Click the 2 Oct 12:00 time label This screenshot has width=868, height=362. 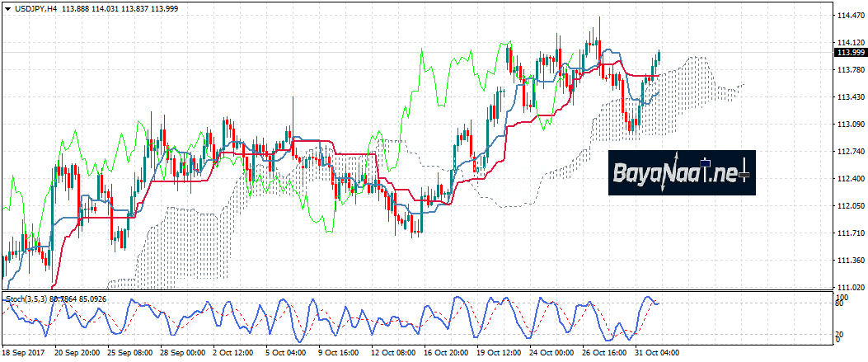233,352
